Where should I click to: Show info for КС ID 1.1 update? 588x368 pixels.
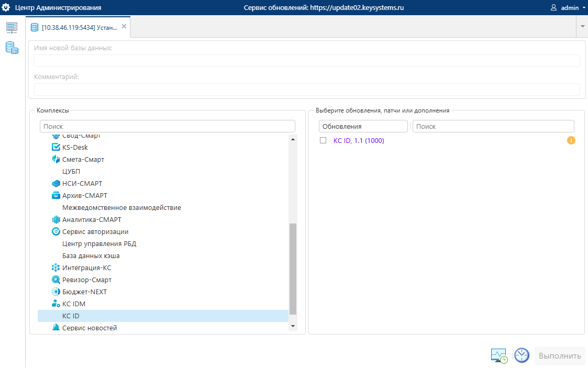571,140
